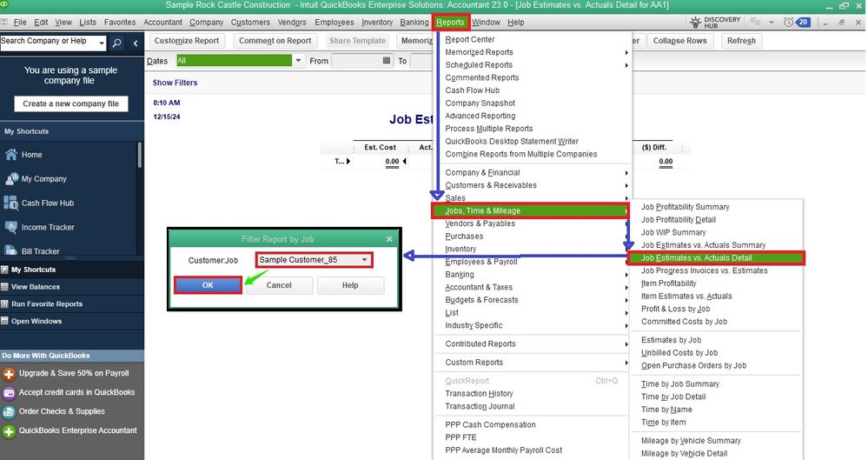This screenshot has width=868, height=460.
Task: Expand Company & Financial submenu
Action: tap(626, 173)
